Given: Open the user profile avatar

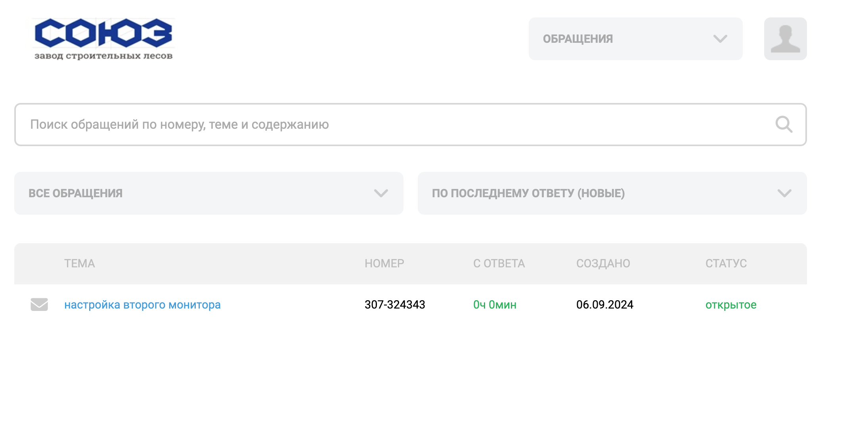Looking at the screenshot, I should click(x=785, y=39).
